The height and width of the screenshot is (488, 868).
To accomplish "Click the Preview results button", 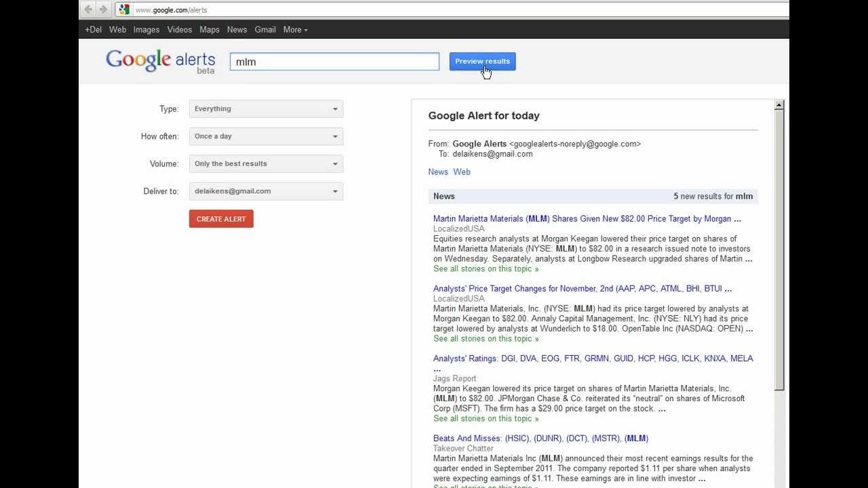I will (x=483, y=62).
